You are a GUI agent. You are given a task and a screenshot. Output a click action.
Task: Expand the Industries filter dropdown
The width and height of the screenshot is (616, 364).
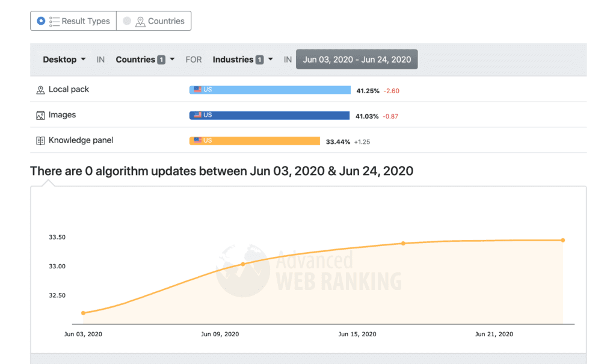click(x=242, y=60)
